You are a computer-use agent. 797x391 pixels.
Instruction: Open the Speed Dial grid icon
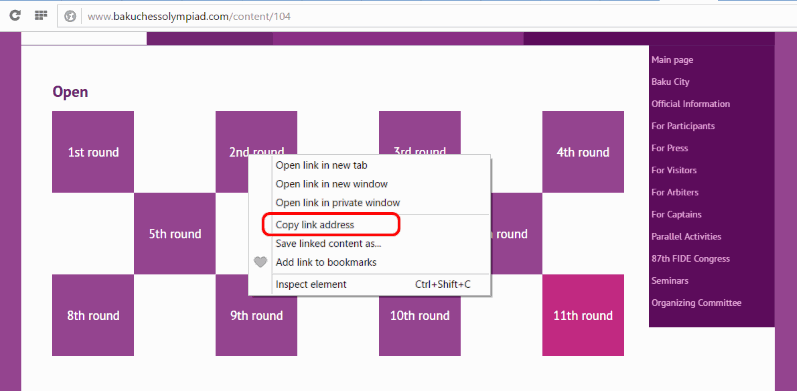click(41, 16)
